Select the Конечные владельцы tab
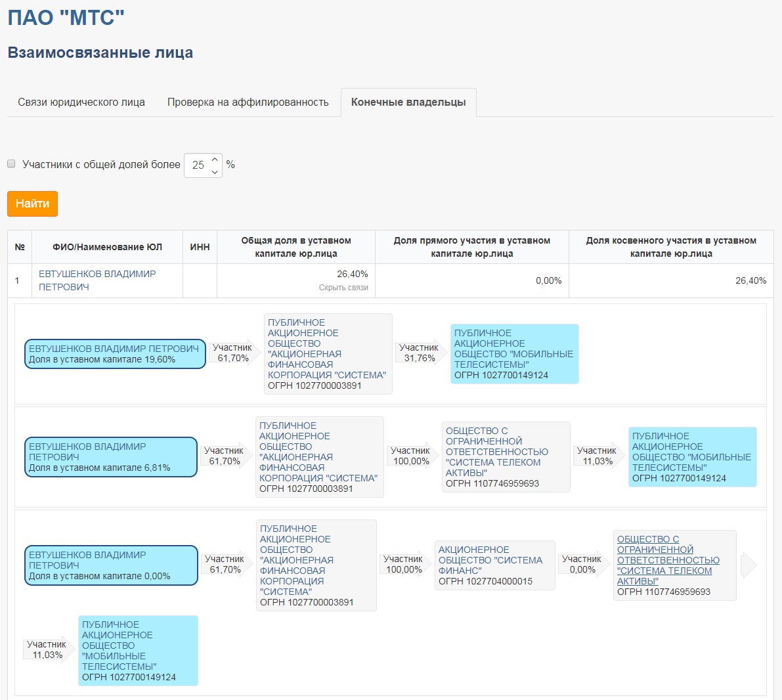This screenshot has height=700, width=782. tap(408, 102)
